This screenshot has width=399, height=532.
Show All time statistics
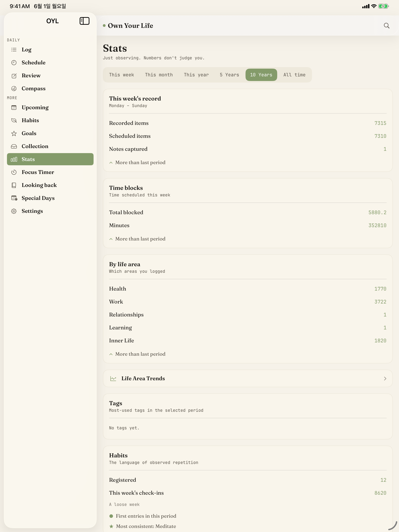[x=294, y=75]
